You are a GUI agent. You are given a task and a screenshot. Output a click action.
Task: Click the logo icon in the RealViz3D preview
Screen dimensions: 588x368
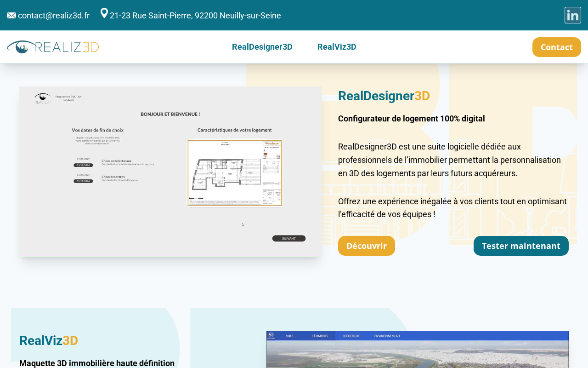click(271, 336)
